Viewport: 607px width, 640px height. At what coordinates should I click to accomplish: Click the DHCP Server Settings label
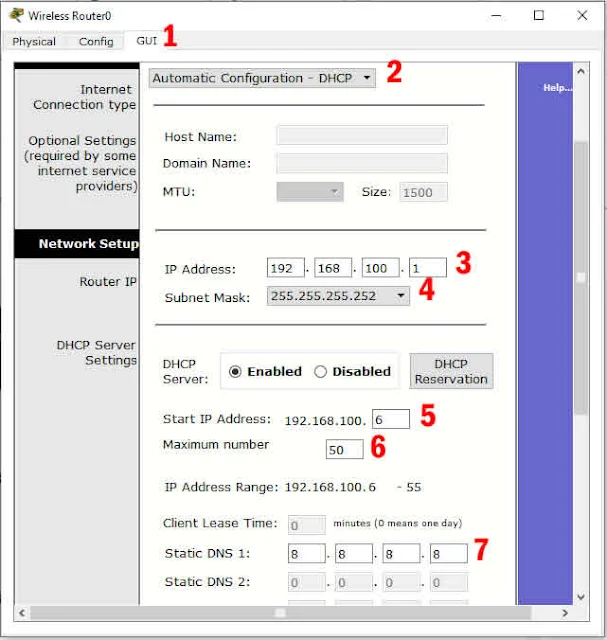97,353
